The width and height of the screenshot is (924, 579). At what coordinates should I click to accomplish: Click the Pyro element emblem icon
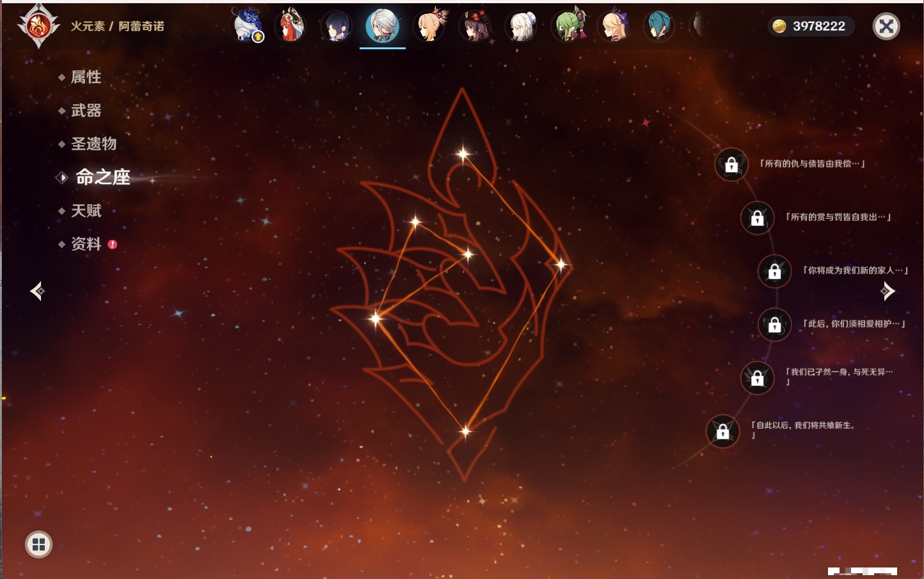coord(38,26)
